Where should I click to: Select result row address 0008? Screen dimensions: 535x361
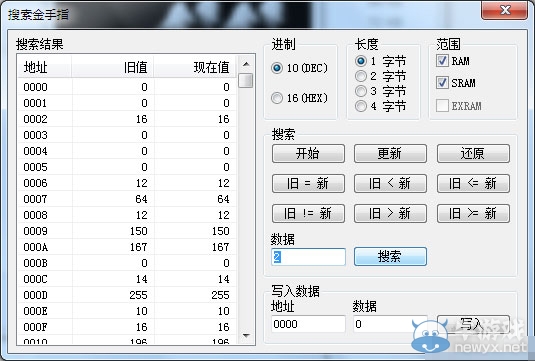(127, 215)
